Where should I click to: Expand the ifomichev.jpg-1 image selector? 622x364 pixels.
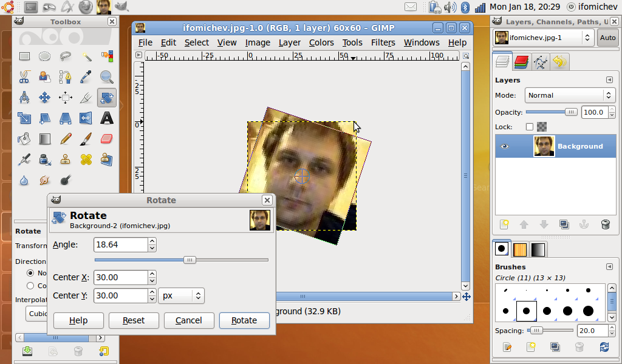[543, 38]
